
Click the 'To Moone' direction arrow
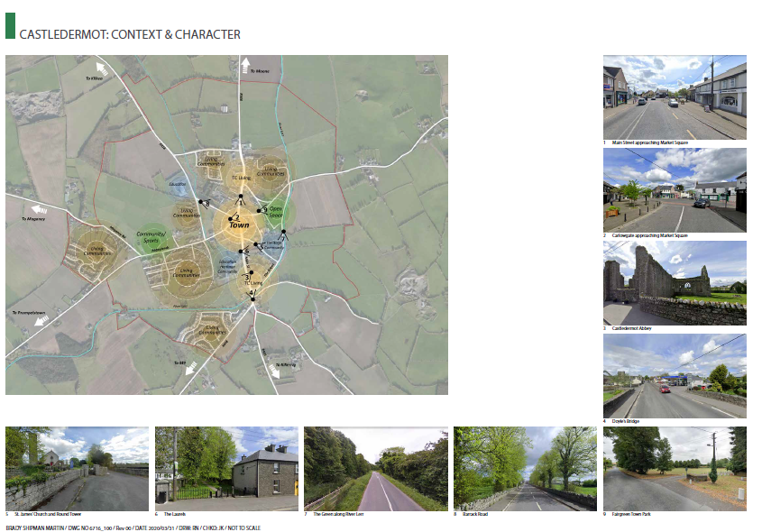pos(243,66)
